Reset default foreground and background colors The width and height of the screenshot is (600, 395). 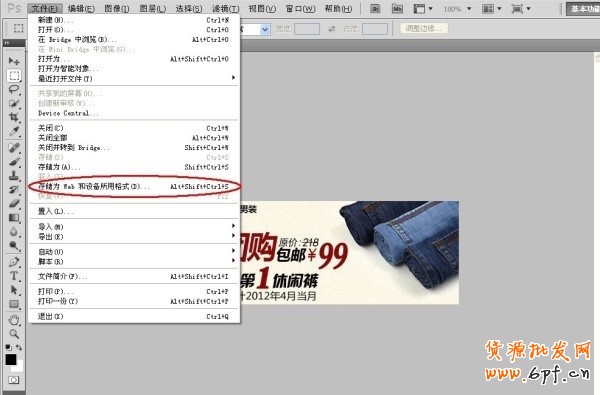click(x=8, y=347)
